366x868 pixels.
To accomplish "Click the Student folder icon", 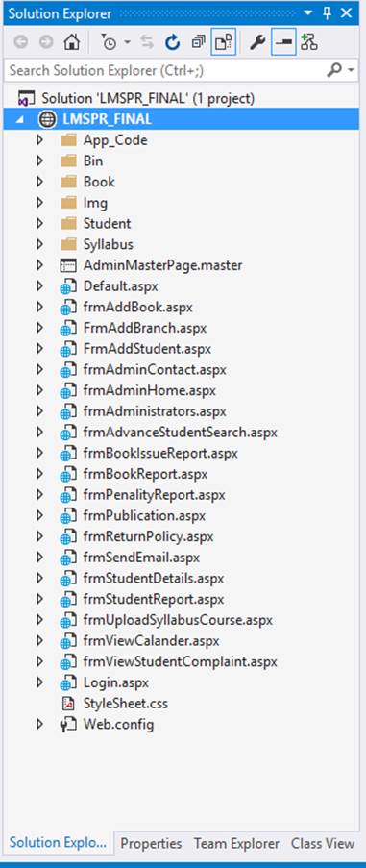I will [x=68, y=224].
